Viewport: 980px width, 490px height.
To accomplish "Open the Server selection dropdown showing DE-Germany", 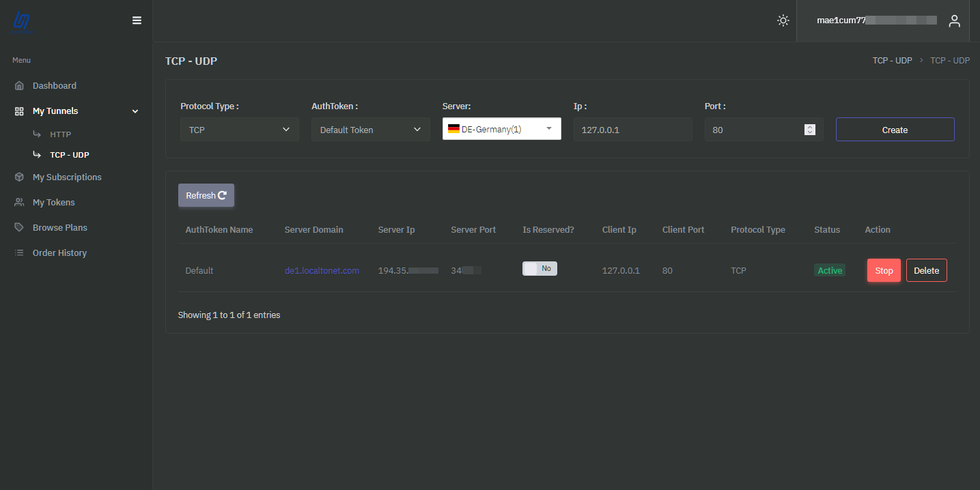I will click(x=501, y=128).
